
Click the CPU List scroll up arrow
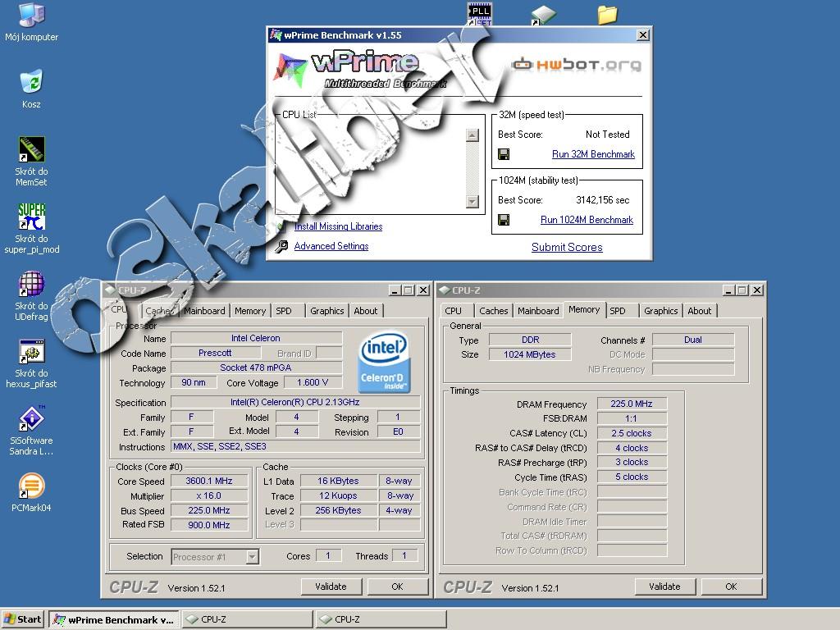[472, 135]
